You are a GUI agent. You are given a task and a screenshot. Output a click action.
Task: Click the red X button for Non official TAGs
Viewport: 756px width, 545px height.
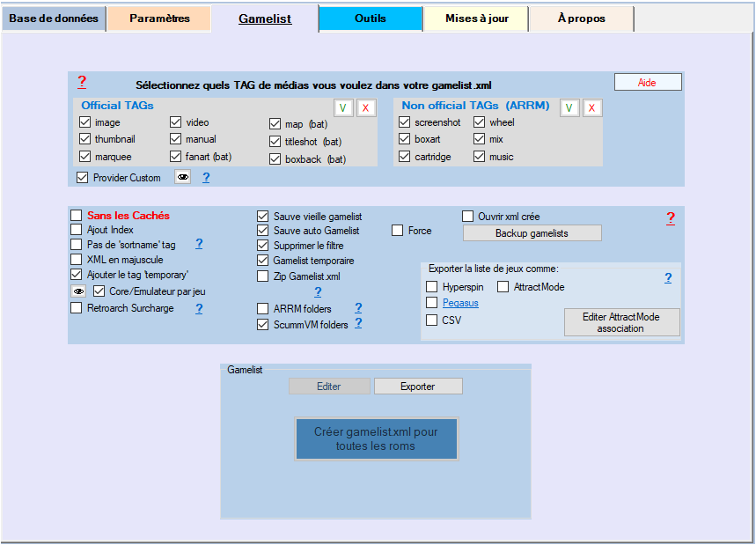pos(592,107)
